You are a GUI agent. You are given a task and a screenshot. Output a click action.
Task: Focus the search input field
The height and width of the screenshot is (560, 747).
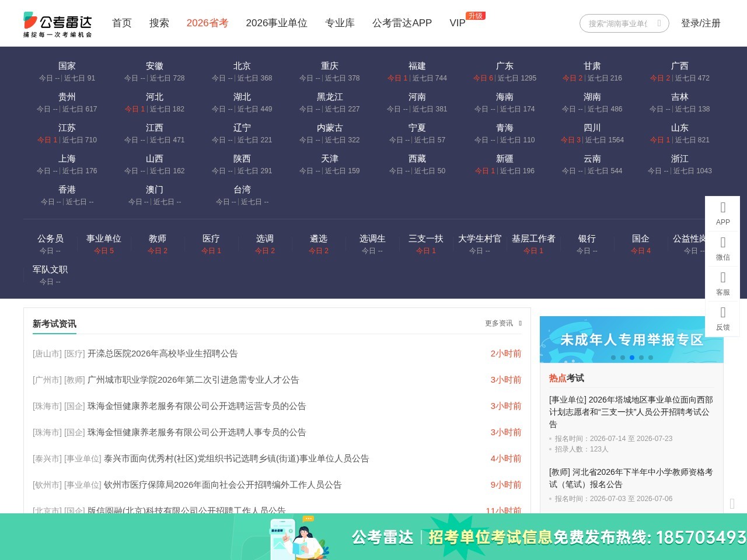619,23
